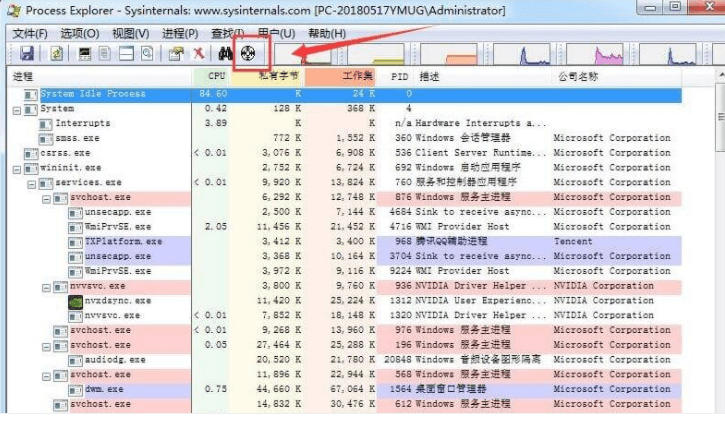Image resolution: width=725 pixels, height=427 pixels.
Task: Select WmiPrvSE.exe row with PID 4716
Action: click(344, 227)
